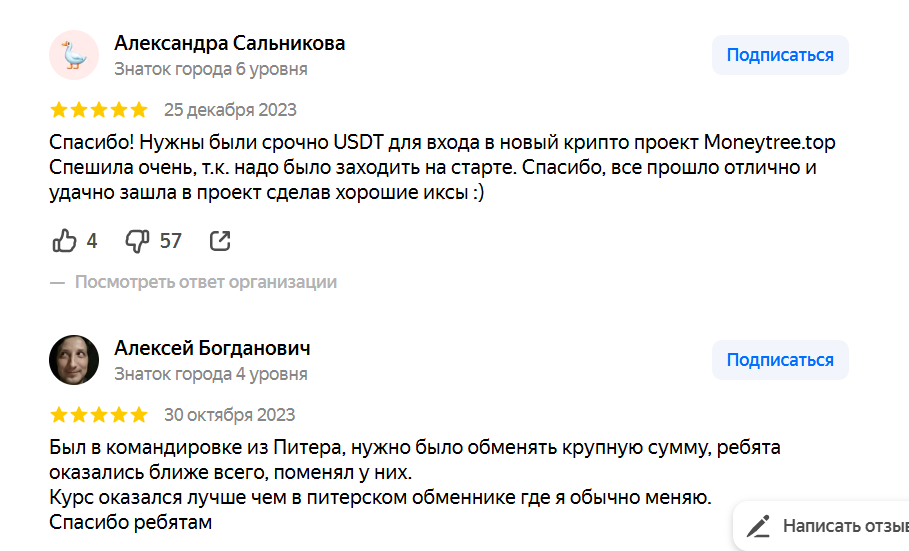Subscribe to Александра Сальникова
Image resolution: width=909 pixels, height=551 pixels.
tap(780, 55)
